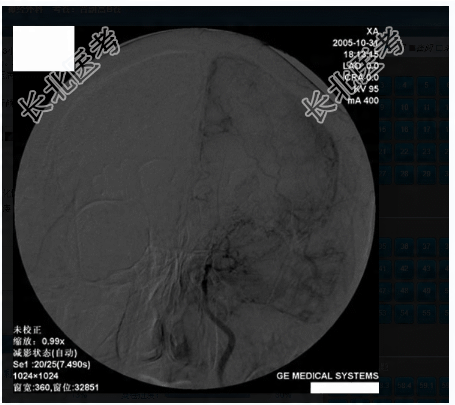Select question 55 tile
Screen dimensions: 455x405
(x=426, y=313)
